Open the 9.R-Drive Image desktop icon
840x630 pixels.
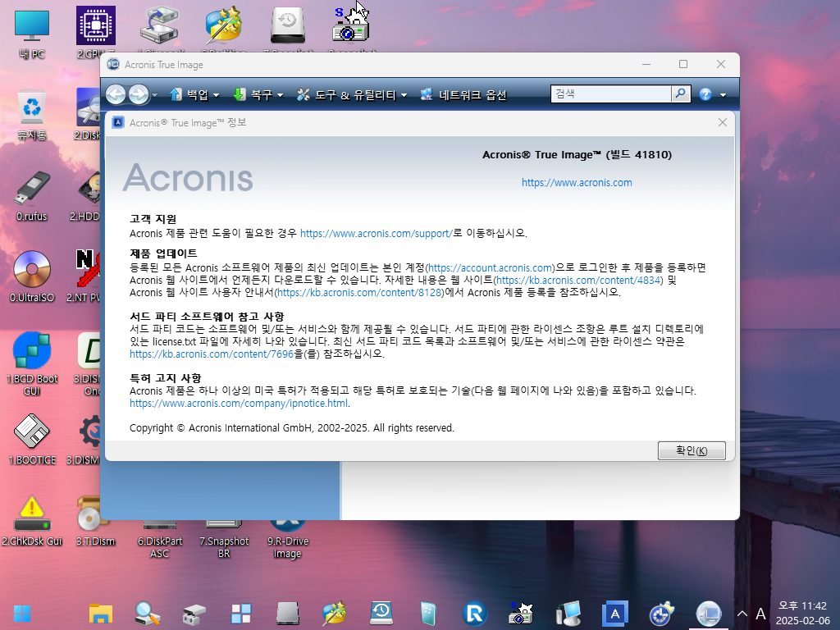pos(288,540)
